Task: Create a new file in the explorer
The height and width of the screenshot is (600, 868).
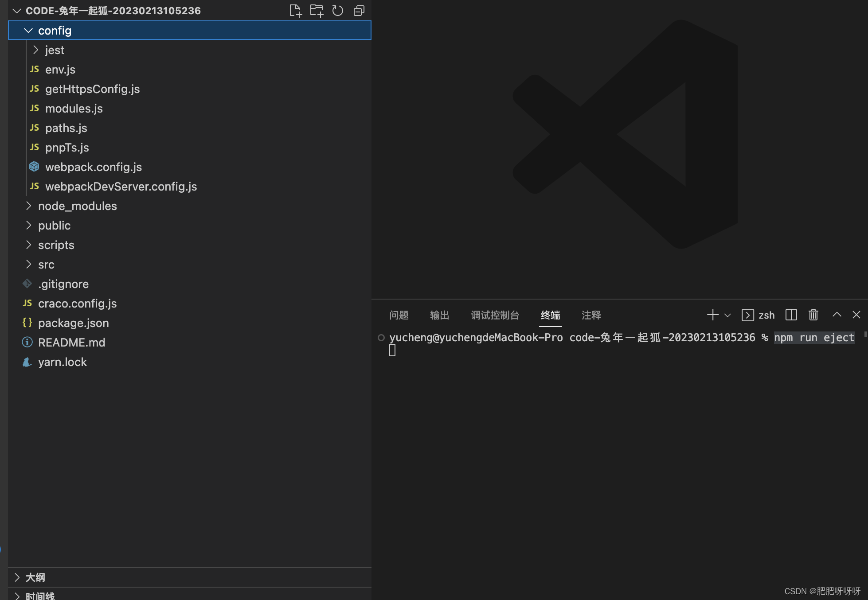Action: [295, 10]
